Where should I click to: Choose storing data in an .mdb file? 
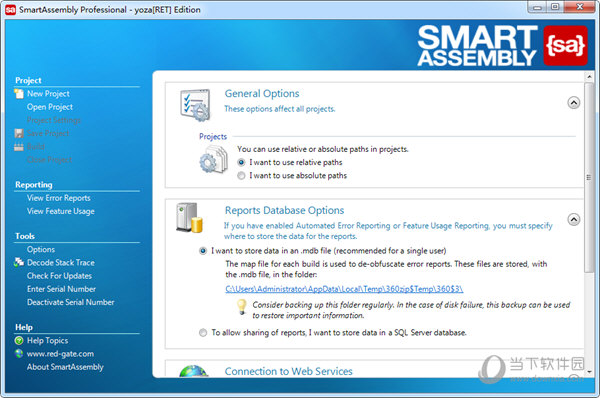click(x=203, y=251)
